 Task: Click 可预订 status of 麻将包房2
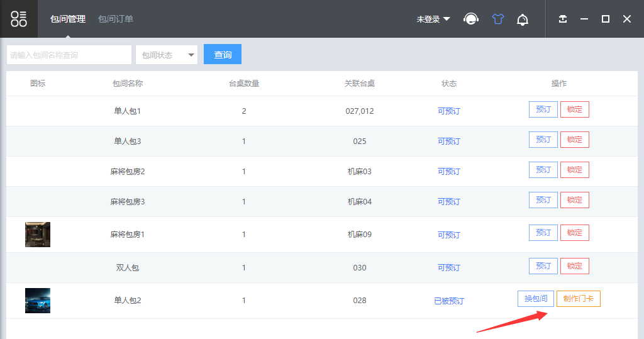(x=449, y=171)
